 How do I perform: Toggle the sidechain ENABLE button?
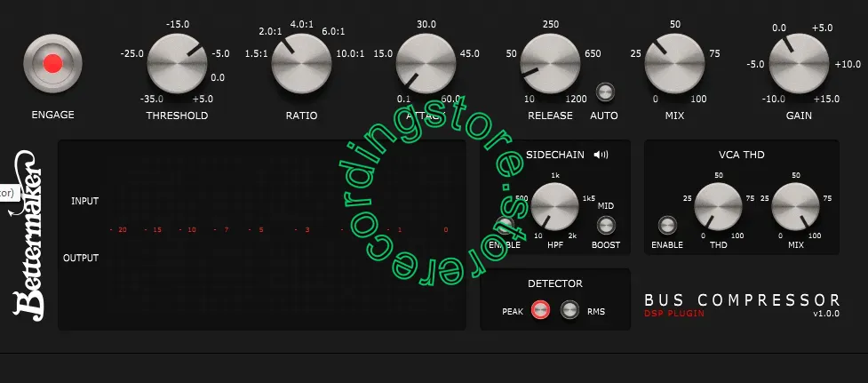coord(505,225)
